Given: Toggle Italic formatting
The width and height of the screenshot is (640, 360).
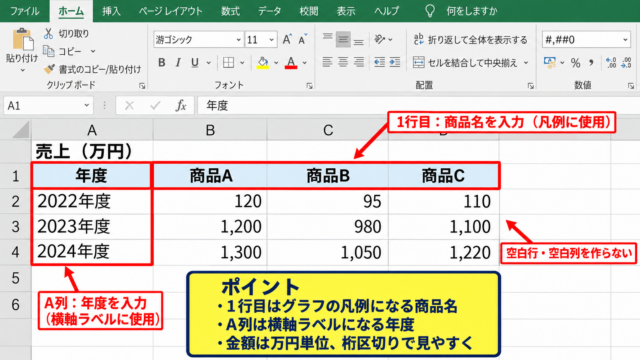Looking at the screenshot, I should coord(178,62).
